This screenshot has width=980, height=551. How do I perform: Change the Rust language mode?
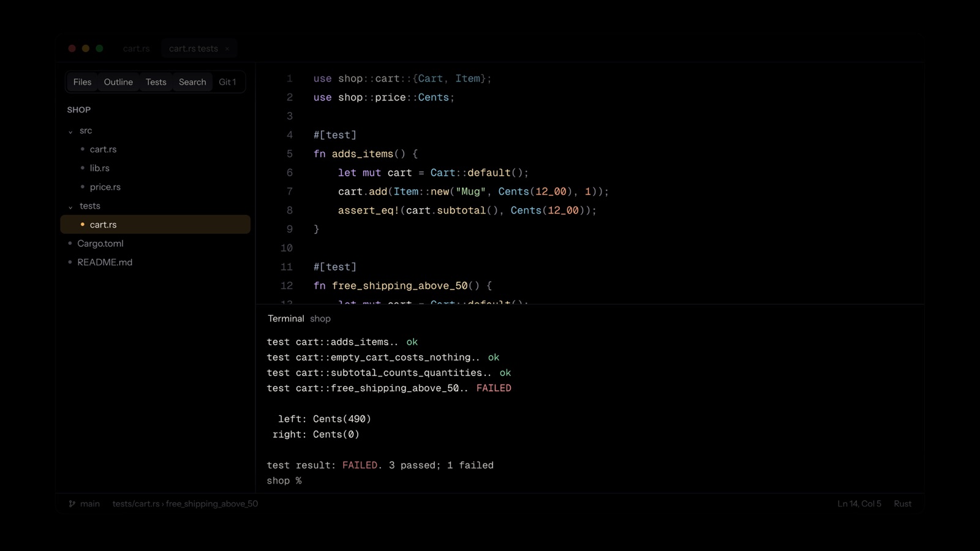click(903, 504)
